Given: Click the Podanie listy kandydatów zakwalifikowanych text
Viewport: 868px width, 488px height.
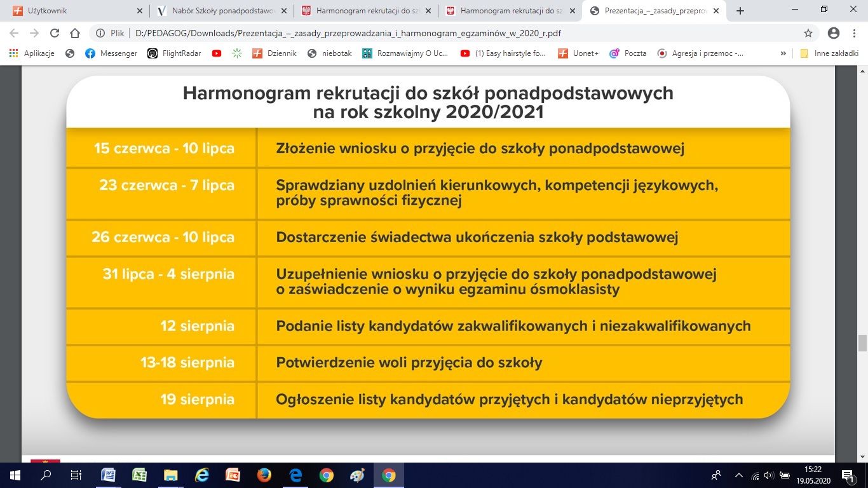Looking at the screenshot, I should [x=513, y=327].
